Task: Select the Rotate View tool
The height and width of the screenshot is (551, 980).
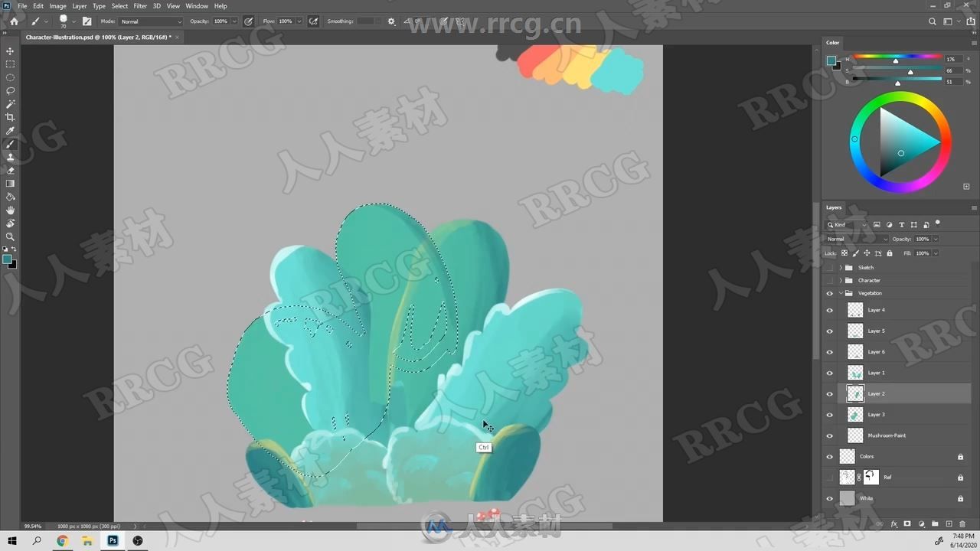Action: coord(10,223)
